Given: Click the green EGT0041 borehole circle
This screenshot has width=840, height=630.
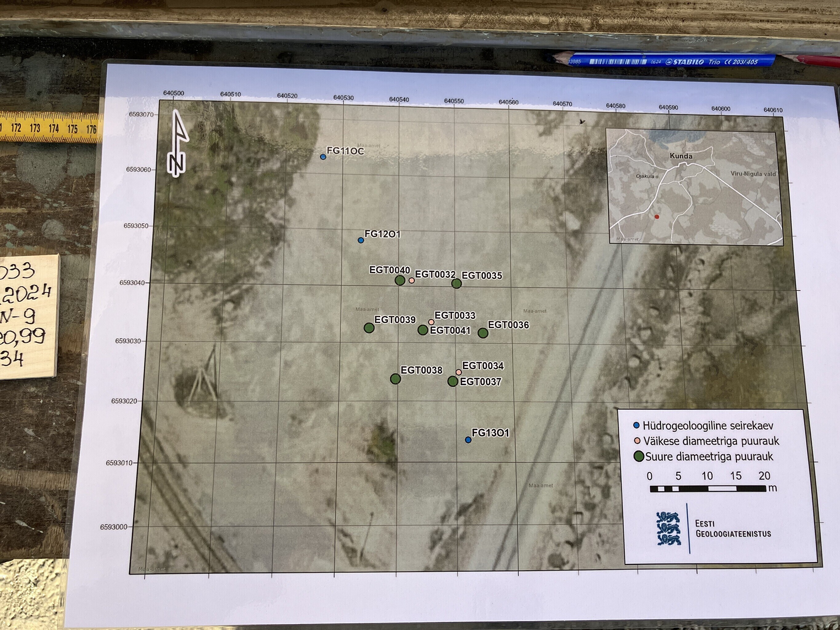Looking at the screenshot, I should [423, 330].
